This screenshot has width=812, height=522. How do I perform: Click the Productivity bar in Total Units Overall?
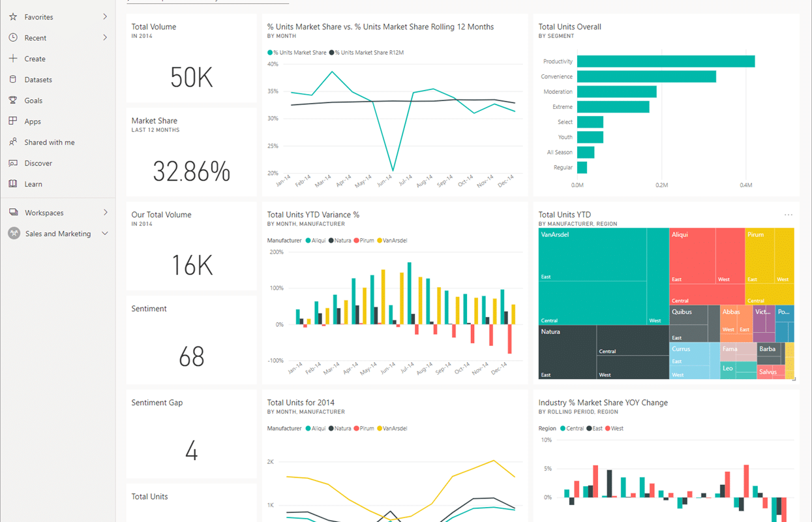click(665, 61)
